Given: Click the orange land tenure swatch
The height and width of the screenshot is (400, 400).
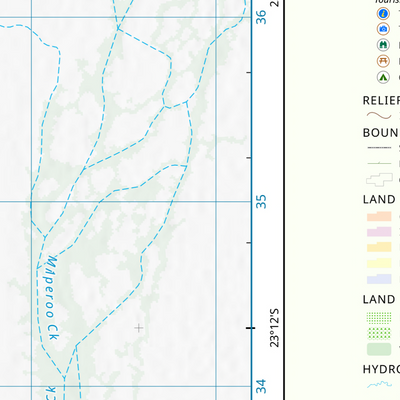Looking at the screenshot, I should pos(379,216).
